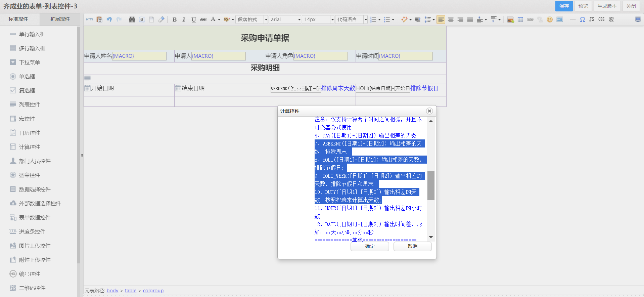Screen dimensions: 644x297
Task: Apply strikethrough formatting
Action: (x=203, y=19)
